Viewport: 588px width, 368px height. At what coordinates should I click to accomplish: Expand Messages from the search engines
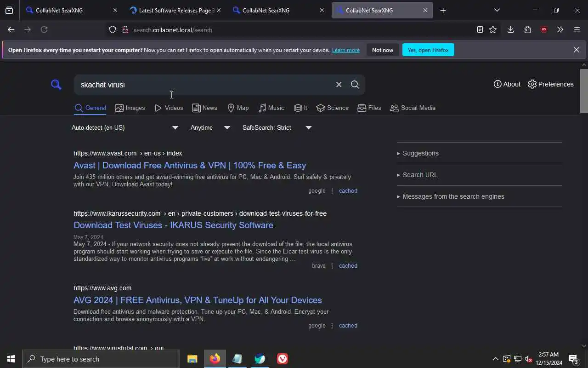(x=479, y=196)
